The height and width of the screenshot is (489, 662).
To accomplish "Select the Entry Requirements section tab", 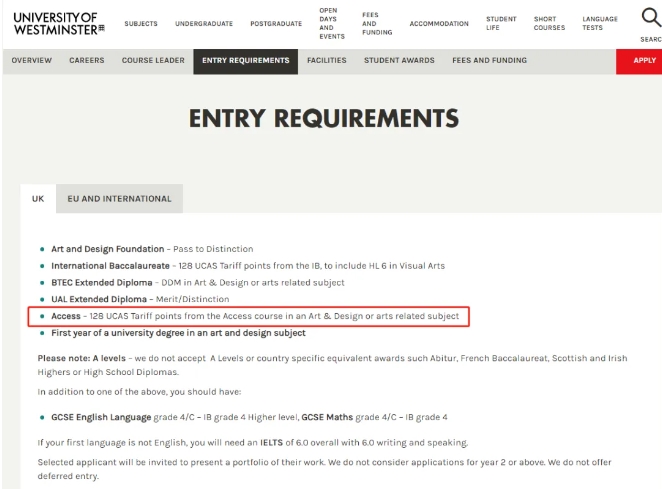I will 245,60.
